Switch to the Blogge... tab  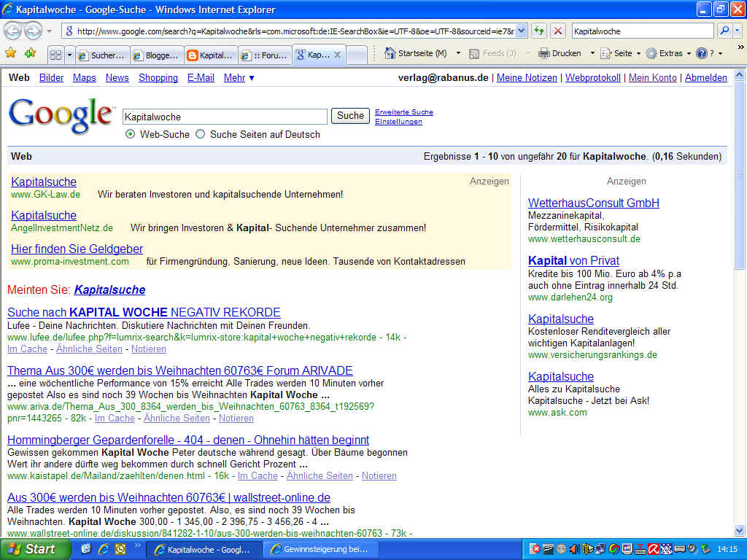157,55
